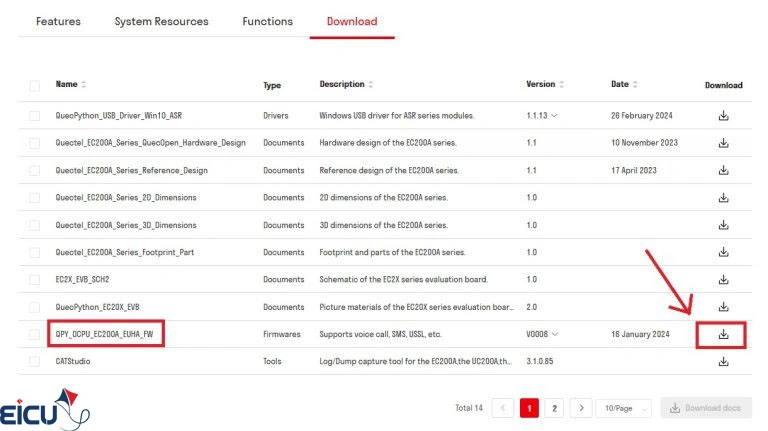Download Quectel_EC200A_Series_Reference_Design document
768x431 pixels.
click(x=723, y=170)
